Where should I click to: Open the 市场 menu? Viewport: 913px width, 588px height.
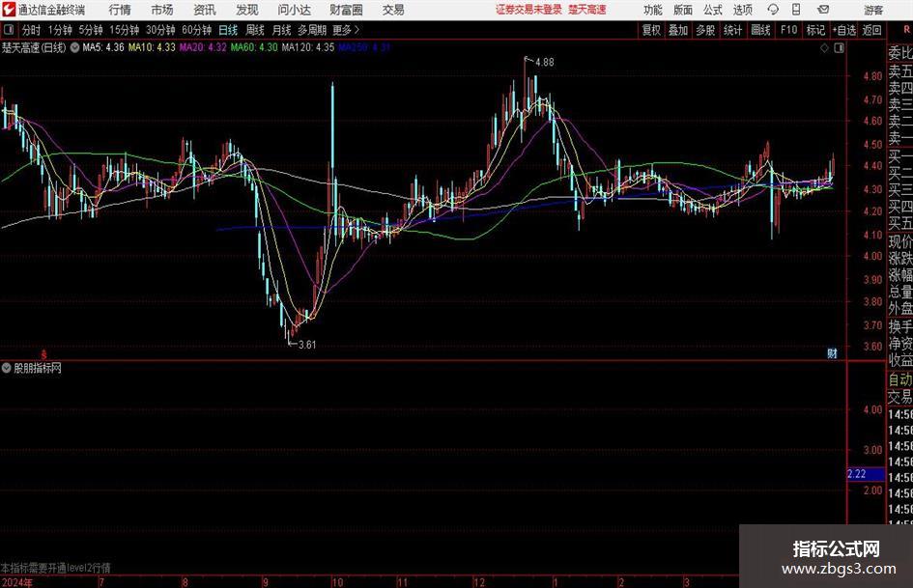point(162,10)
